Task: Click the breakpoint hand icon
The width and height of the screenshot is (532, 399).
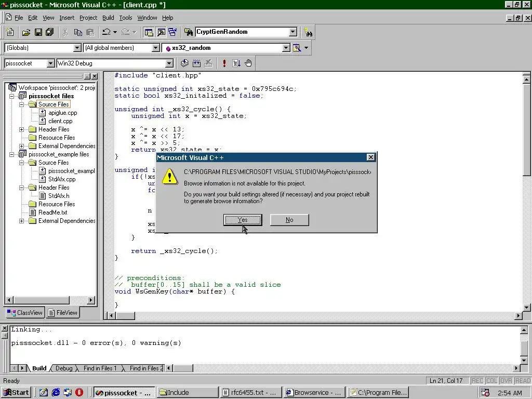Action: pos(248,63)
